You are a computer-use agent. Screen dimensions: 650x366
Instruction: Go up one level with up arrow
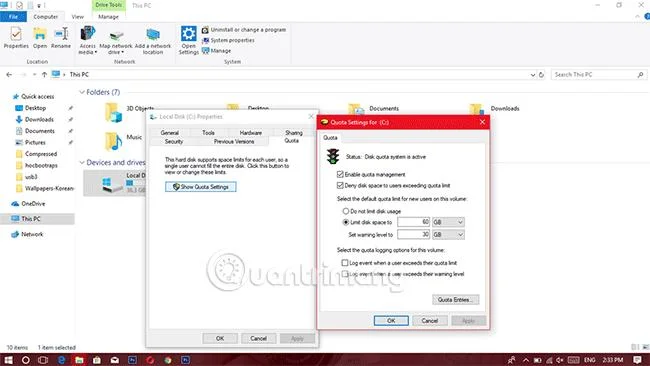point(44,75)
